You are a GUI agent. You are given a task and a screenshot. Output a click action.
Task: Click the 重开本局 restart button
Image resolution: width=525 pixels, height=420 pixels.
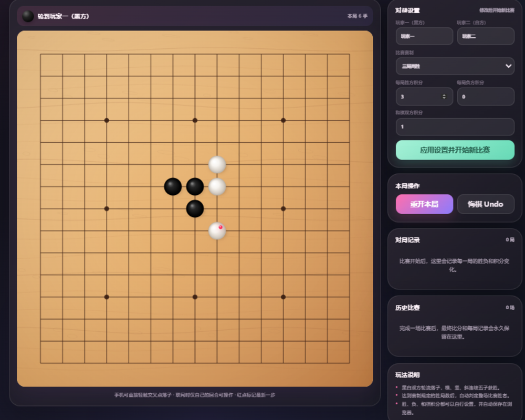pos(424,204)
